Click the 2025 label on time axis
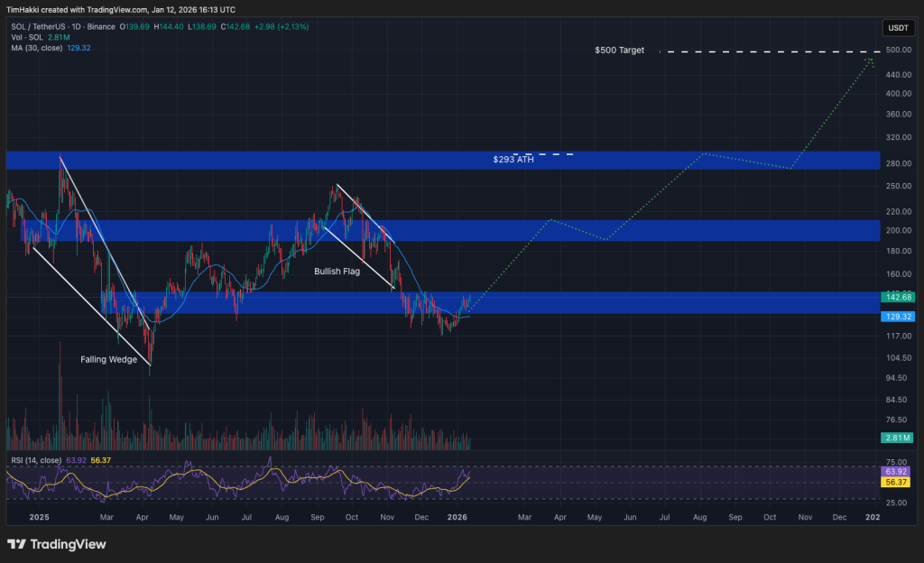 pyautogui.click(x=37, y=517)
